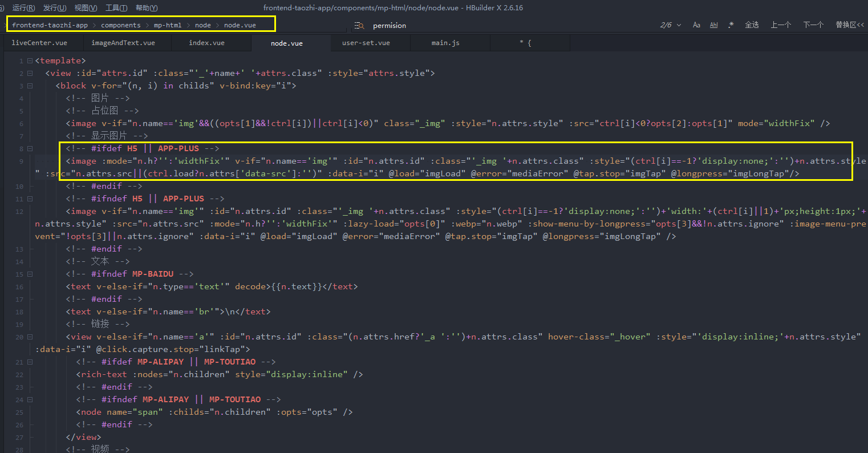Open the 视图(V) menu
This screenshot has height=453, width=868.
tap(86, 8)
